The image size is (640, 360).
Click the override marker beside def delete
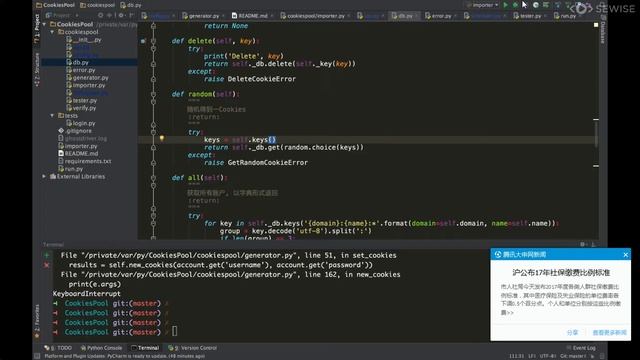[143, 41]
